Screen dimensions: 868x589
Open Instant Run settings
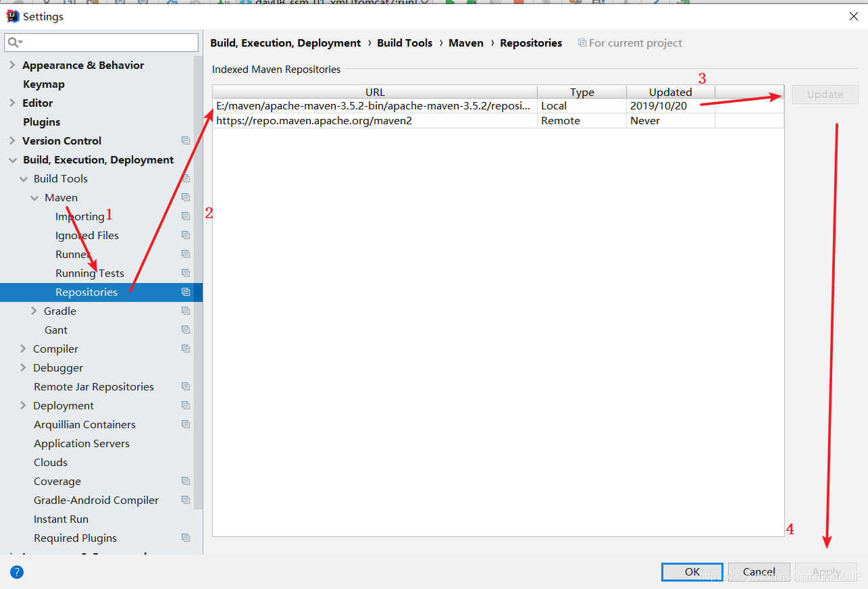[x=61, y=519]
